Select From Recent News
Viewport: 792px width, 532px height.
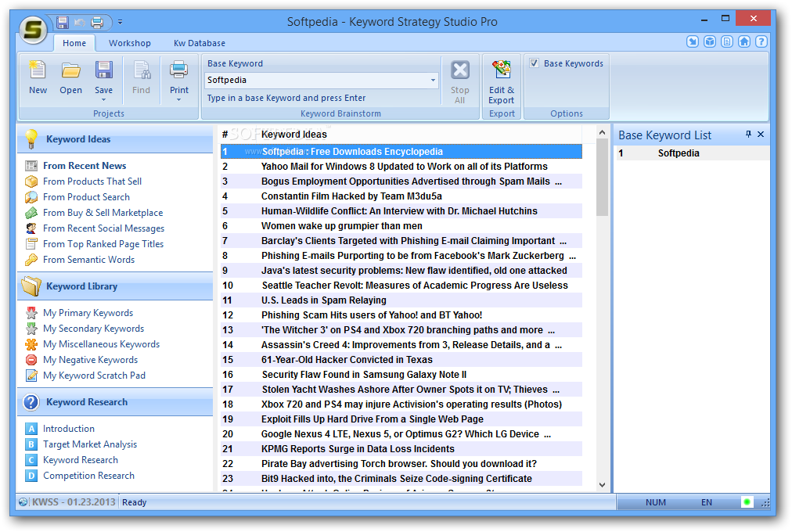click(85, 166)
